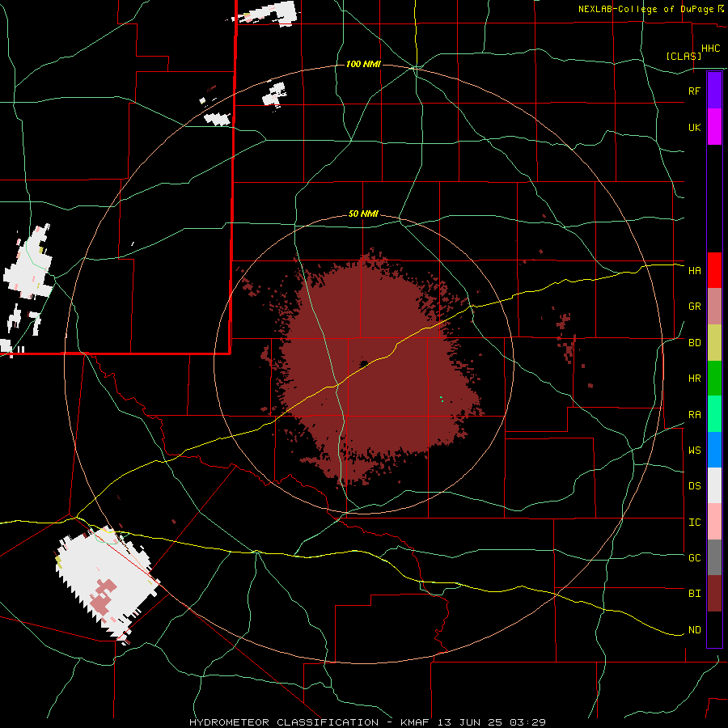Image resolution: width=728 pixels, height=728 pixels.
Task: Click the [CLAS] label
Action: pyautogui.click(x=684, y=56)
